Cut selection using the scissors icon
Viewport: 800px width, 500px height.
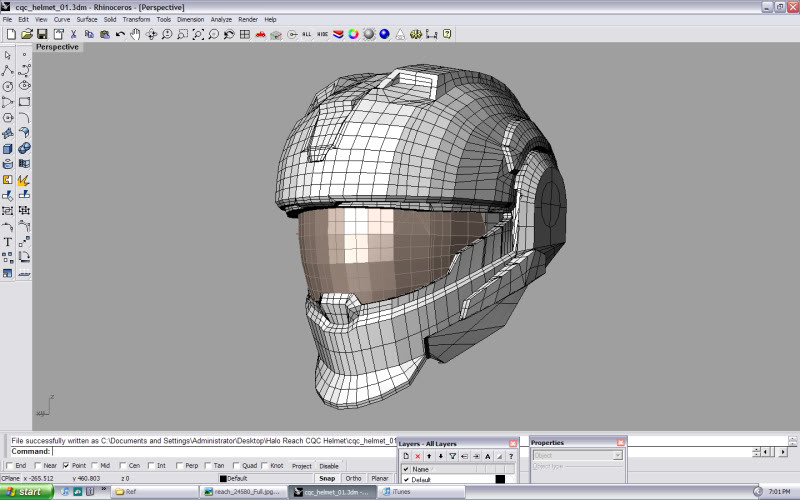73,34
